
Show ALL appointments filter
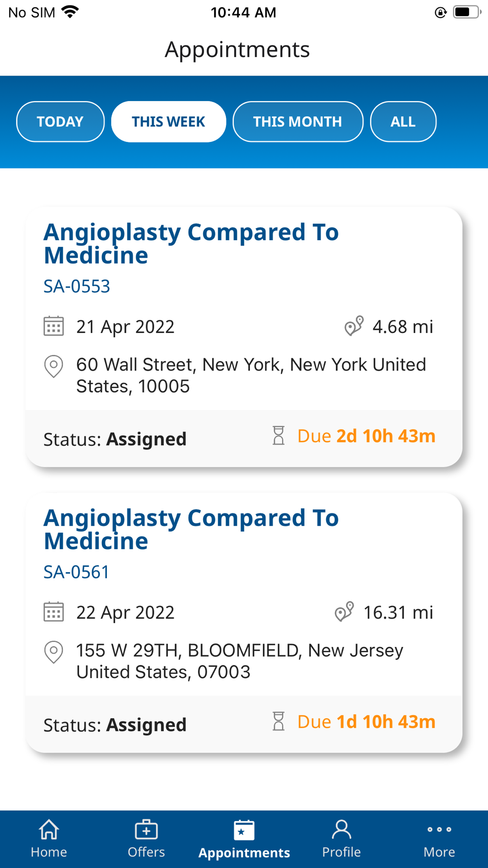403,122
